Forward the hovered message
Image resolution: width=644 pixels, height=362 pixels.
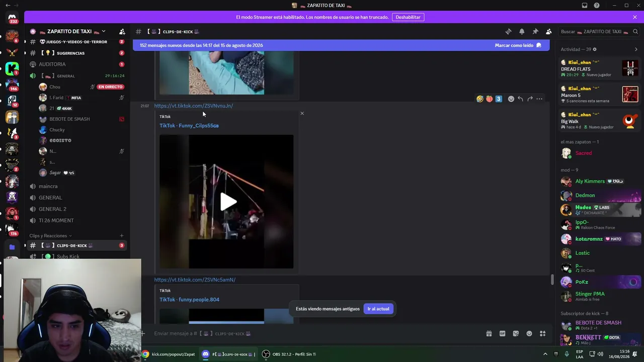click(530, 99)
